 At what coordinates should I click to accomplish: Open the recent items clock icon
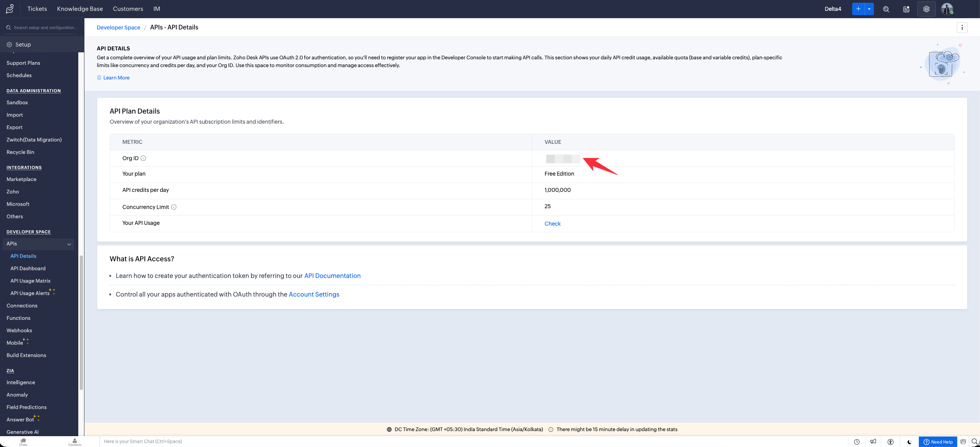click(857, 442)
